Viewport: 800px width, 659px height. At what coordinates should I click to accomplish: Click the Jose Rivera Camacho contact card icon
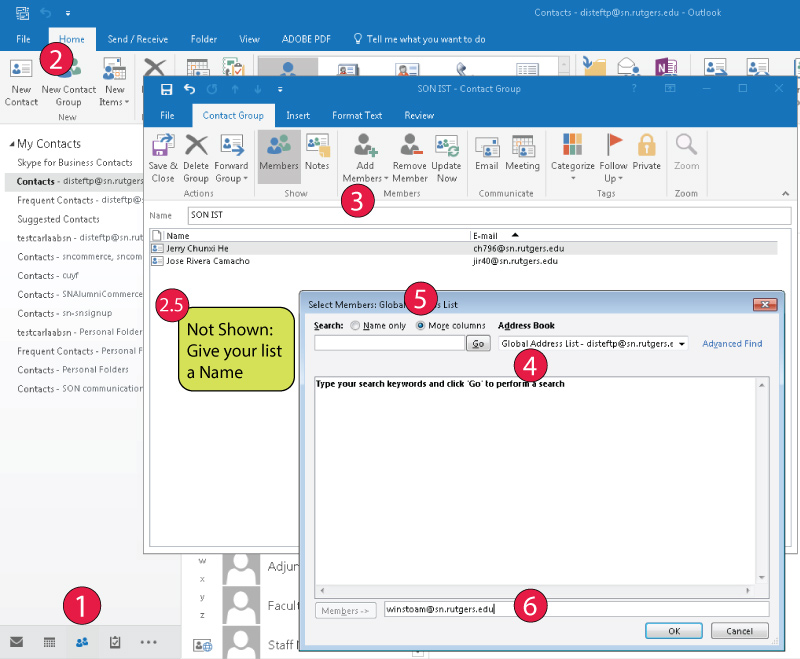157,261
